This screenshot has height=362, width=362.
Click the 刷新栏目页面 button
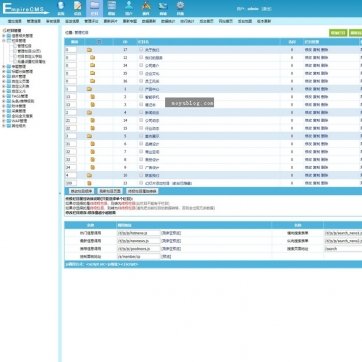pyautogui.click(x=110, y=191)
